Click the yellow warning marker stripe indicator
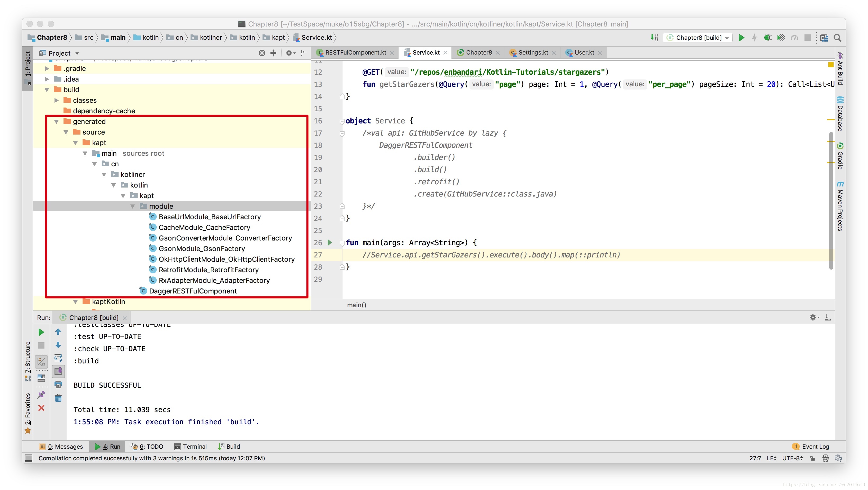 [831, 64]
